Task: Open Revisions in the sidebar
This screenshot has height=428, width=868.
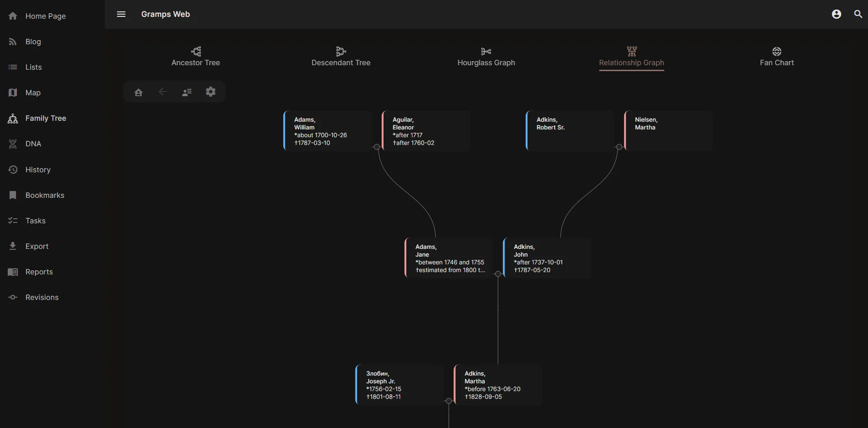Action: pos(41,297)
